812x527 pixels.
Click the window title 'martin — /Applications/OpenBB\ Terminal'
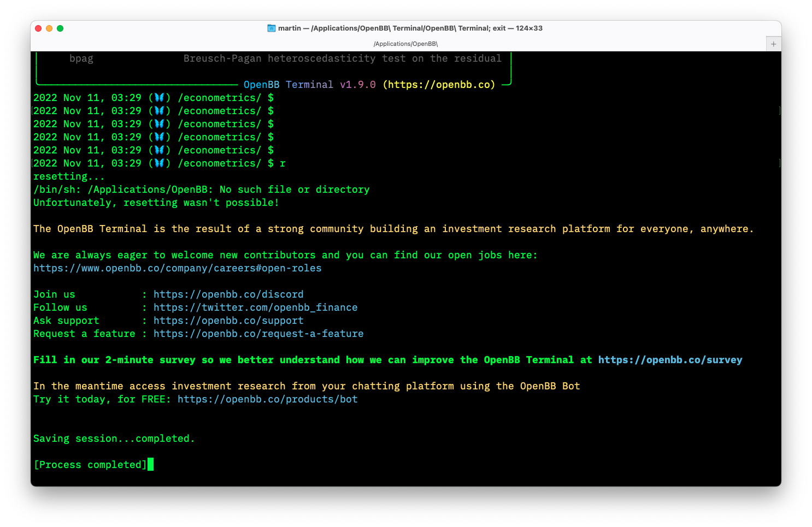pyautogui.click(x=410, y=28)
